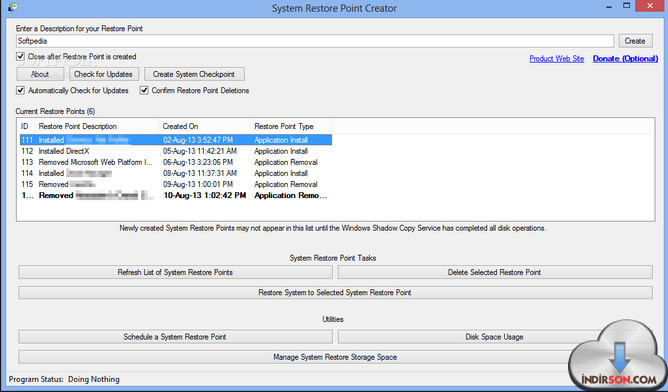
Task: Click the Create button
Action: pyautogui.click(x=635, y=41)
